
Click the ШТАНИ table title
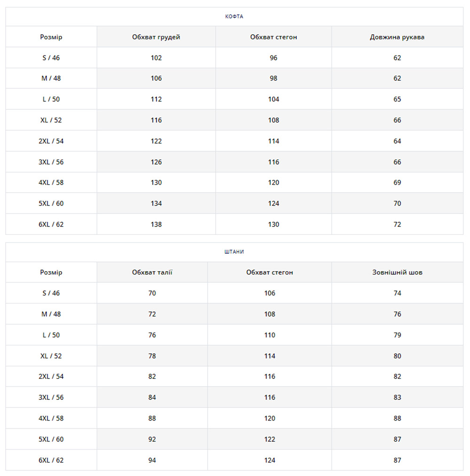pos(234,252)
